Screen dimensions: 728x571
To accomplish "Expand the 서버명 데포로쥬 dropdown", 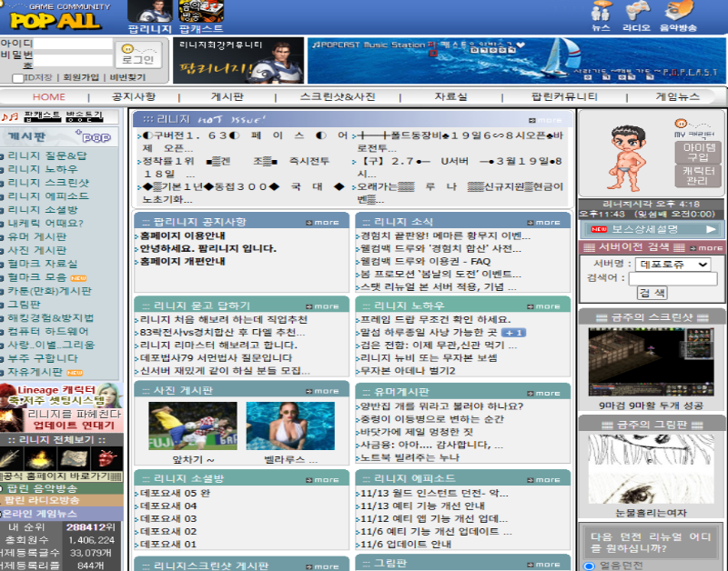I will pos(672,265).
